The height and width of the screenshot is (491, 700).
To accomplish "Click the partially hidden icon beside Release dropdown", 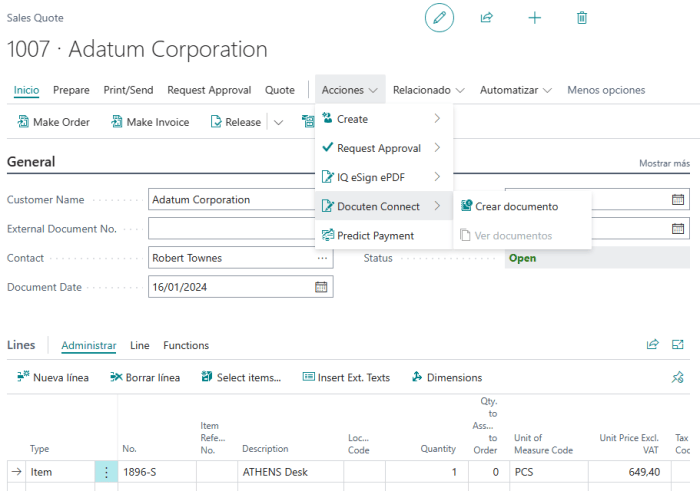I will pyautogui.click(x=308, y=121).
